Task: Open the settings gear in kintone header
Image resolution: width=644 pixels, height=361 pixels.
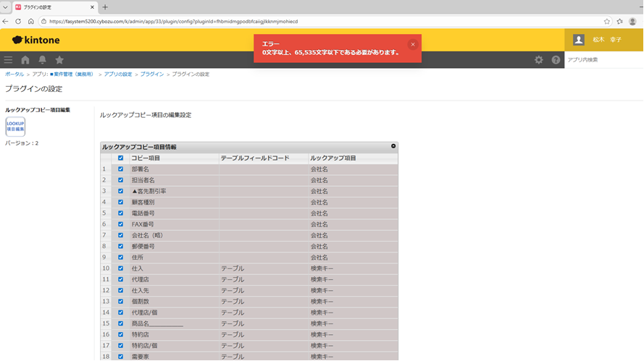Action: tap(538, 60)
